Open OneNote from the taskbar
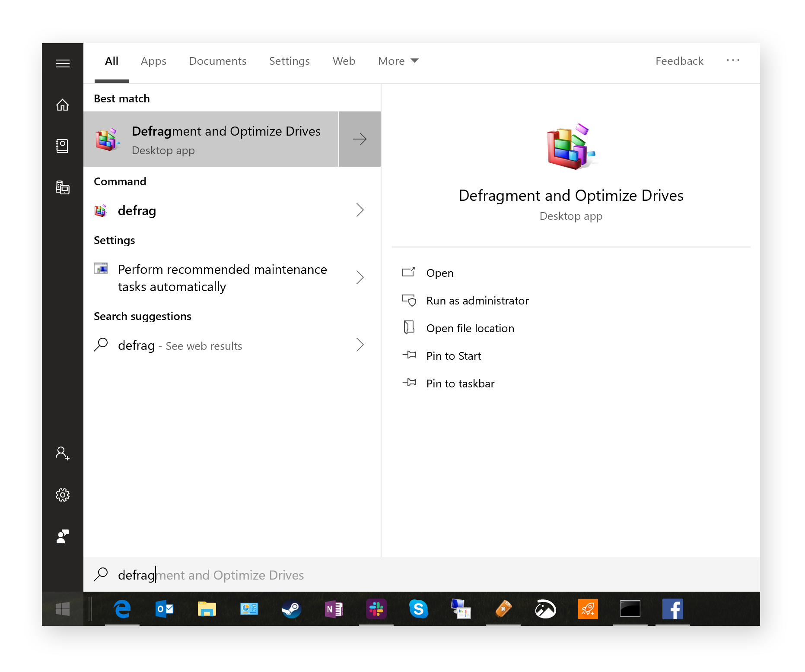This screenshot has width=805, height=672. [334, 609]
